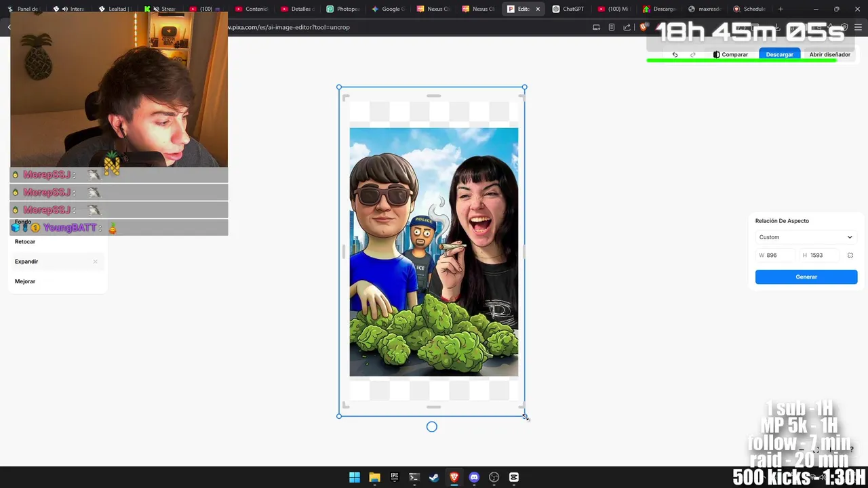Click the address bar URL text
Image resolution: width=868 pixels, height=488 pixels.
pos(289,28)
